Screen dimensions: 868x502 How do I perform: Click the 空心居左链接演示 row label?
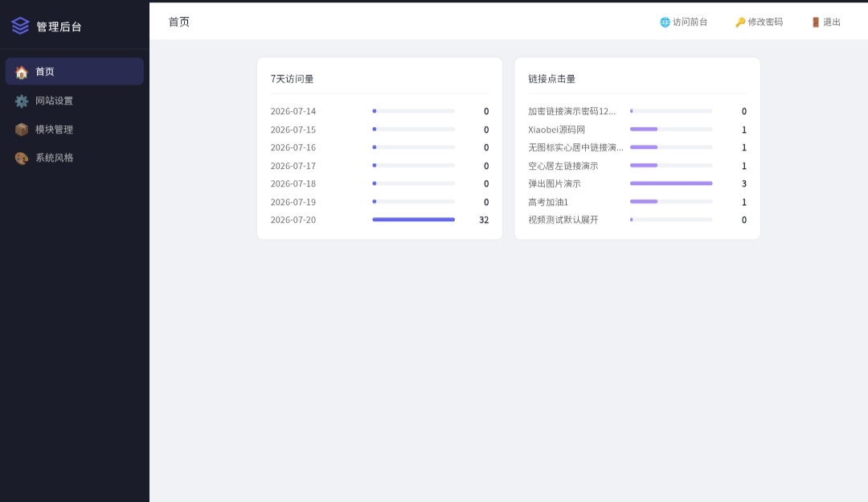[563, 166]
